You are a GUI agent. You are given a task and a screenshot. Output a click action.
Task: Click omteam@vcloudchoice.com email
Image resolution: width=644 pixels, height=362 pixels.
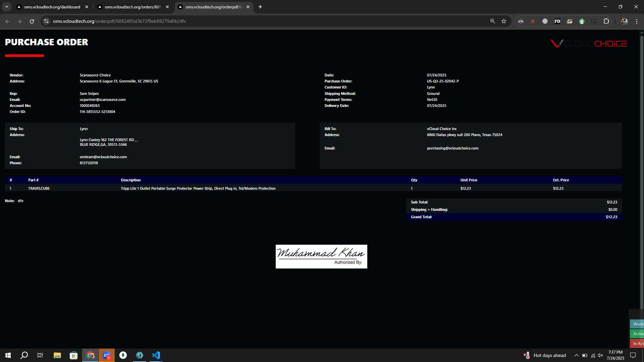[x=103, y=157]
